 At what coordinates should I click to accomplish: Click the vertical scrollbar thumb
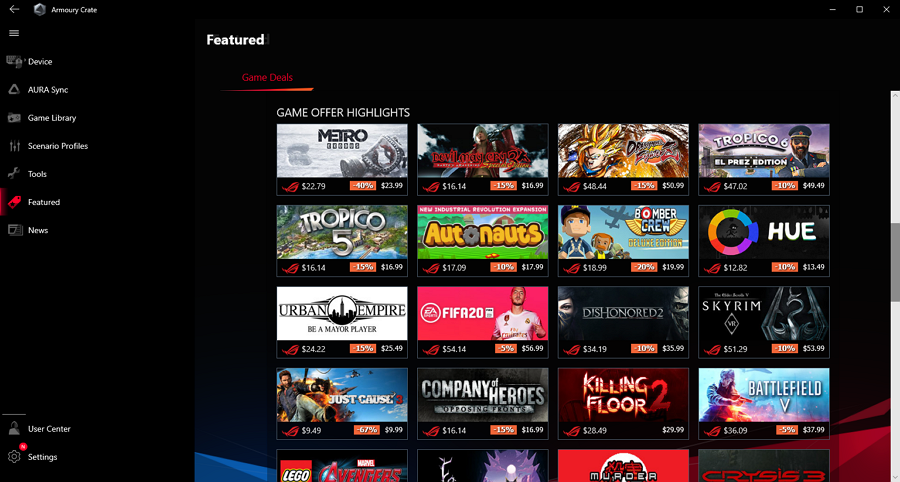click(x=895, y=262)
